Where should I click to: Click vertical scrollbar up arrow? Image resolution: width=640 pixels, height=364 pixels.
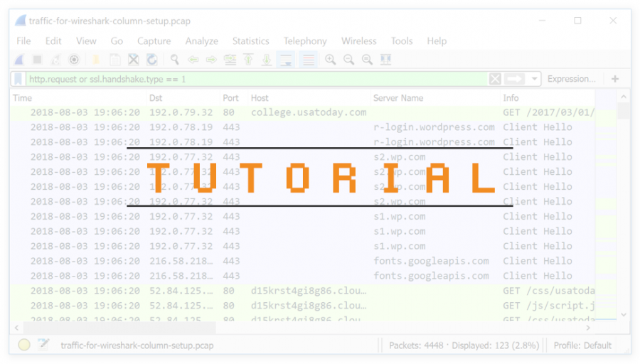coord(623,97)
